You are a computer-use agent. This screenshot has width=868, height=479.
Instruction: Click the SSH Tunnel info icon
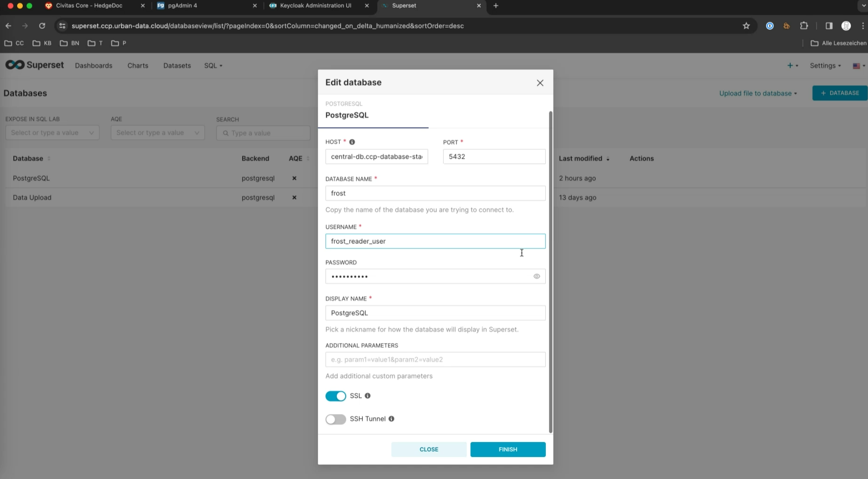point(391,419)
